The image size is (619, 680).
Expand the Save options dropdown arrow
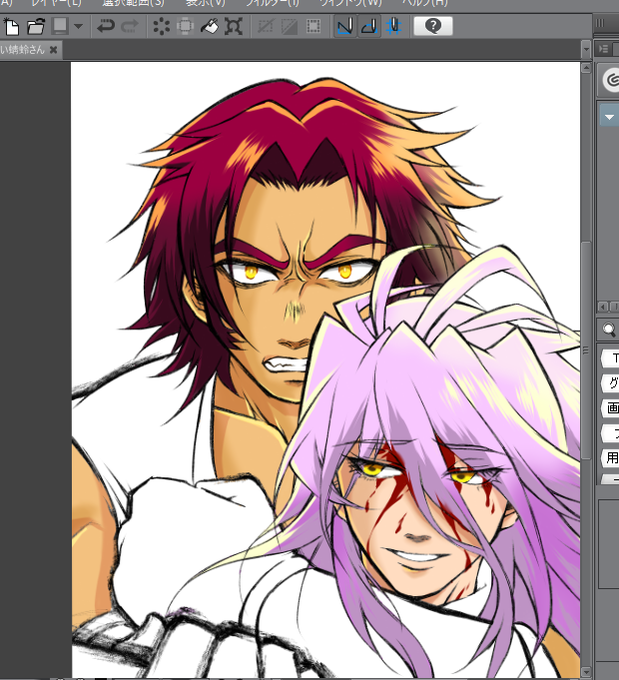coord(79,26)
